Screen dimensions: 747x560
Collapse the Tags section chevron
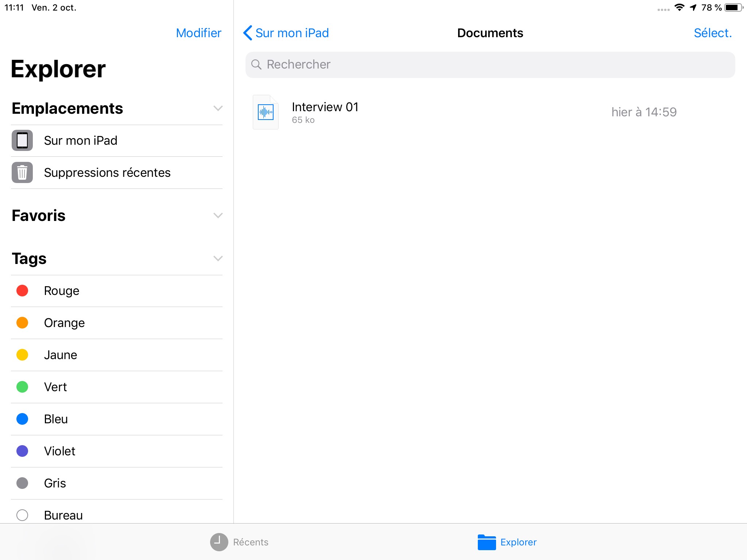click(x=218, y=258)
